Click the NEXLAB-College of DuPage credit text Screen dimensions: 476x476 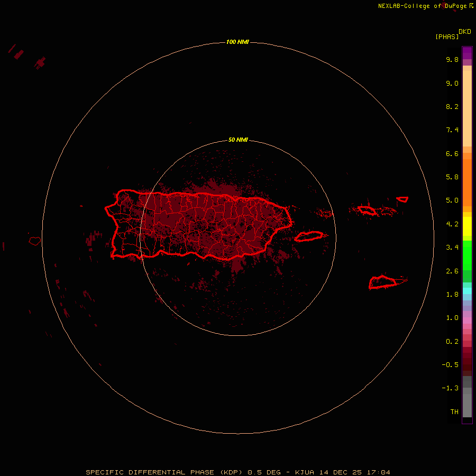pyautogui.click(x=426, y=6)
